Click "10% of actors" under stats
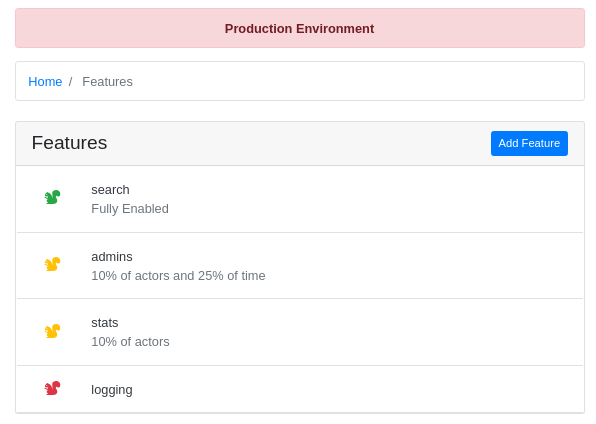Viewport: 596px width, 424px height. pyautogui.click(x=130, y=342)
